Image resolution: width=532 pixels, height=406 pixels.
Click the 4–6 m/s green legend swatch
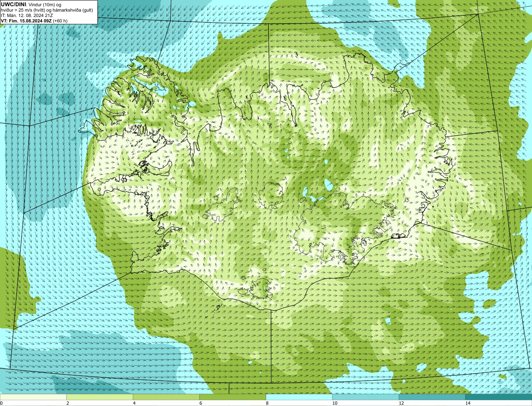pos(166,397)
